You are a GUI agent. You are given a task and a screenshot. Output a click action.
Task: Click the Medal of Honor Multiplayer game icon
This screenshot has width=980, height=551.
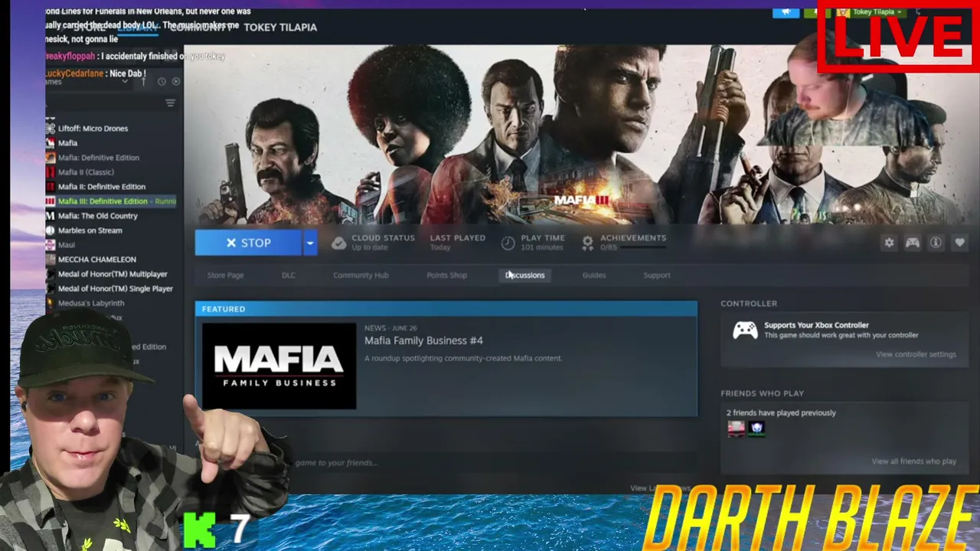(51, 274)
